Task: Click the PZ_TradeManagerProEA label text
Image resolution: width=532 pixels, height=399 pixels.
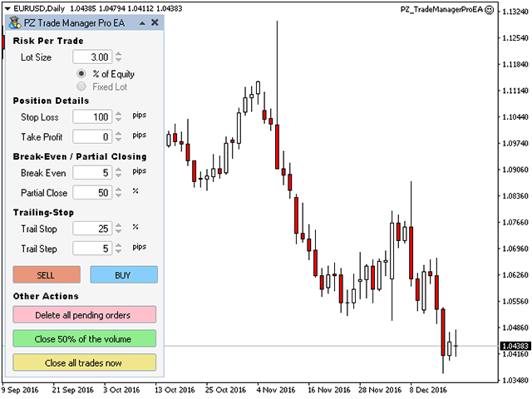Action: (x=441, y=9)
